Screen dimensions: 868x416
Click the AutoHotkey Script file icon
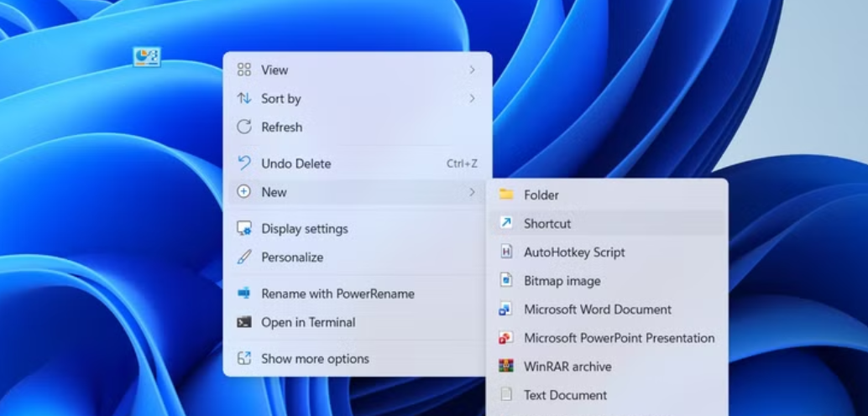point(506,252)
